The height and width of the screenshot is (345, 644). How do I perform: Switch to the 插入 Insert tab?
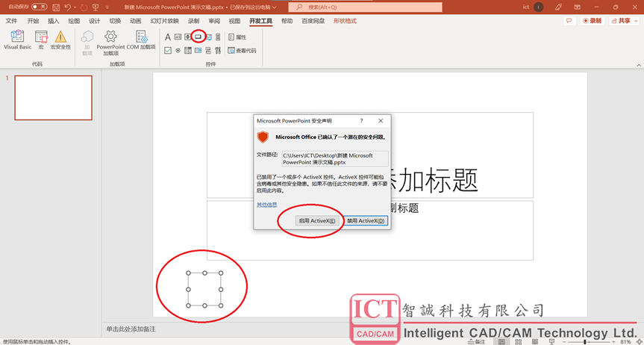(x=54, y=21)
